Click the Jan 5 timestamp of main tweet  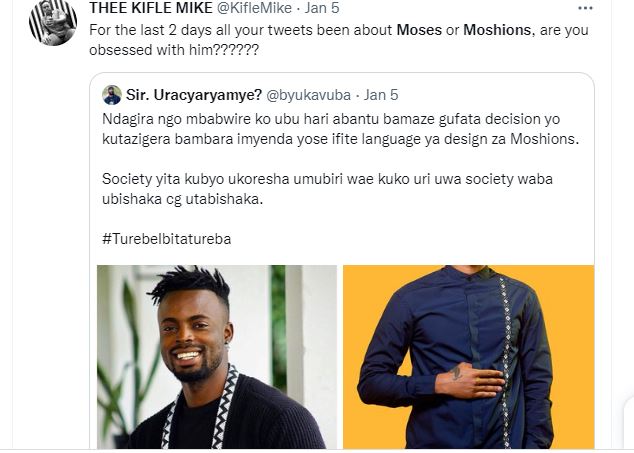[322, 8]
